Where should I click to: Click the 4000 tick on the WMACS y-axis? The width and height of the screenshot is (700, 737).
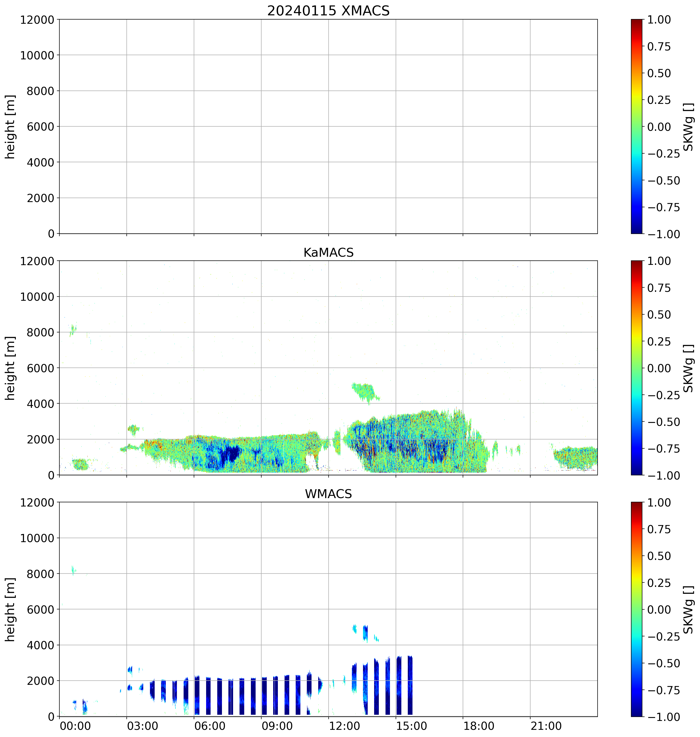point(40,645)
